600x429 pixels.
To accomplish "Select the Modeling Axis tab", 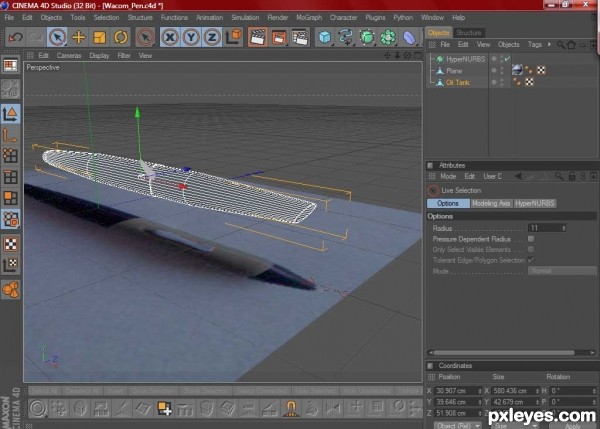I will pos(491,203).
